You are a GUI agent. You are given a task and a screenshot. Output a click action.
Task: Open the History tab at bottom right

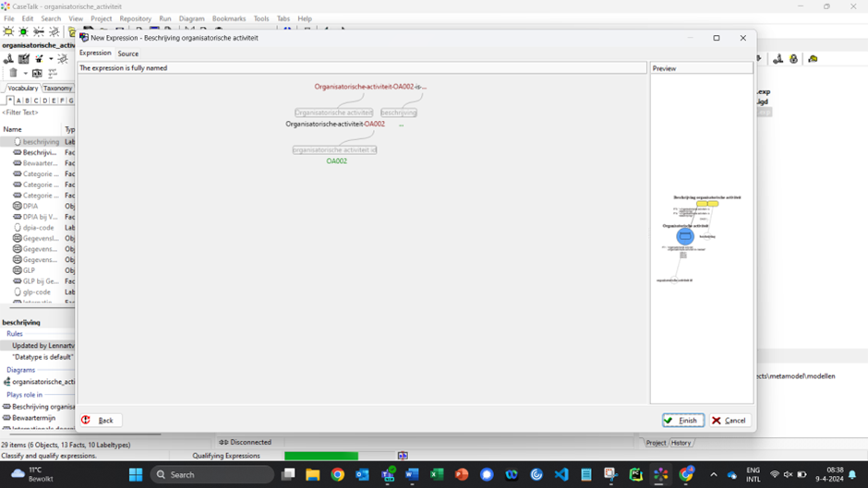click(x=681, y=443)
